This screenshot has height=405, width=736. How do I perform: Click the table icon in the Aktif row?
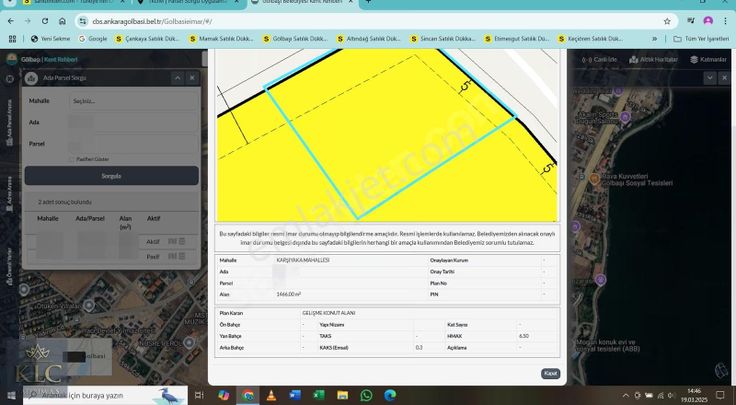point(182,241)
